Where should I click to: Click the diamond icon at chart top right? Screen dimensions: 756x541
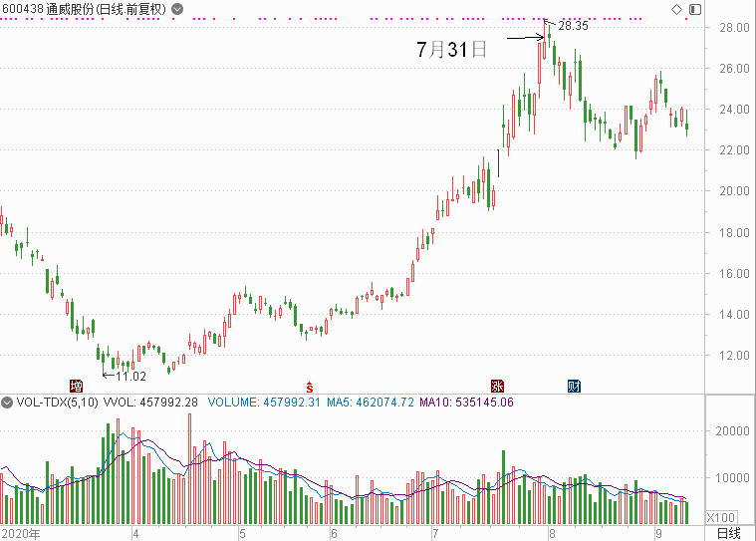[677, 9]
